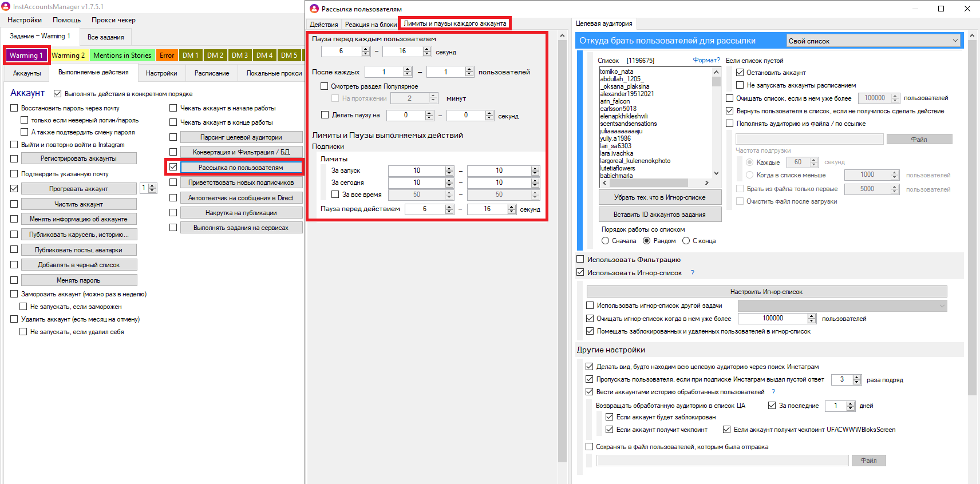Toggle Выполнять действия в конкретном порядке
The width and height of the screenshot is (980, 484).
57,94
